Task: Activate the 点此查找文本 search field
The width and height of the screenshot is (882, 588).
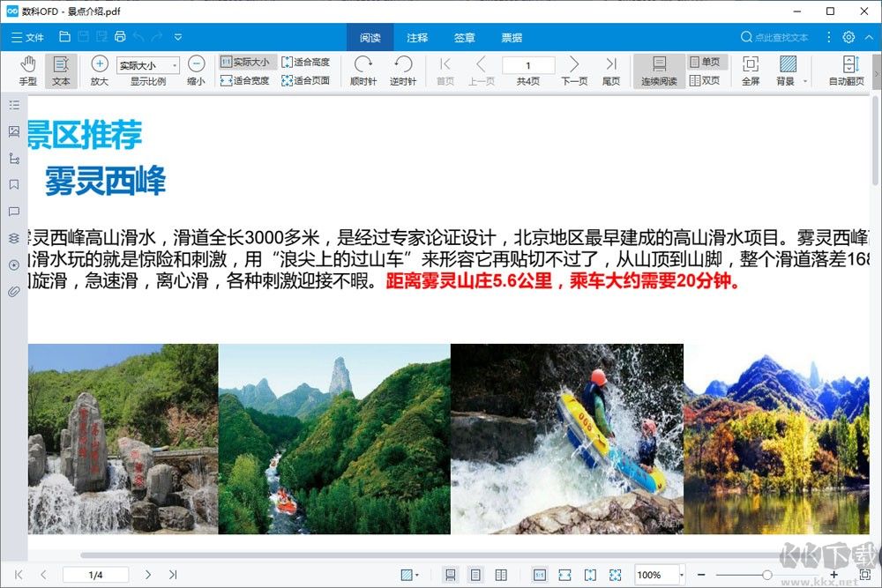Action: pyautogui.click(x=781, y=37)
